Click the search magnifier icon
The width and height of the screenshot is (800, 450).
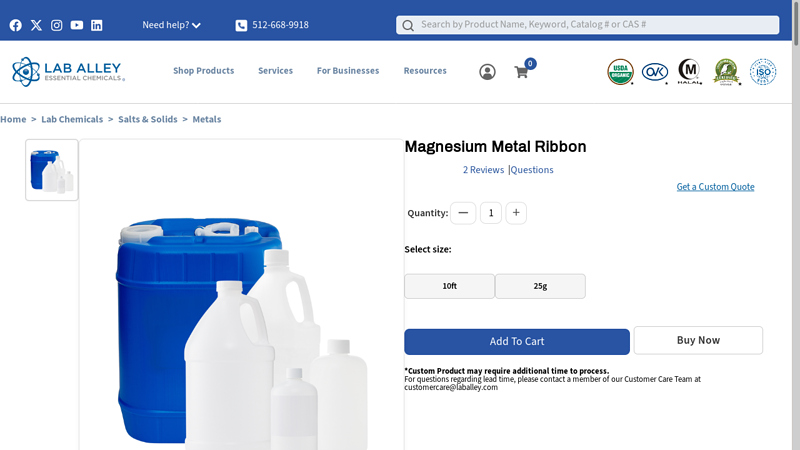[408, 26]
